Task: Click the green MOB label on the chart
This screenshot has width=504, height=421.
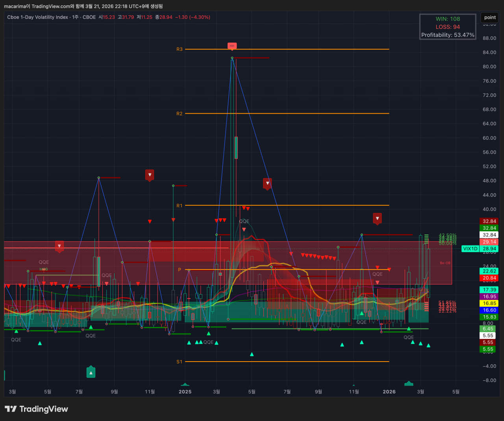Action: (x=43, y=269)
